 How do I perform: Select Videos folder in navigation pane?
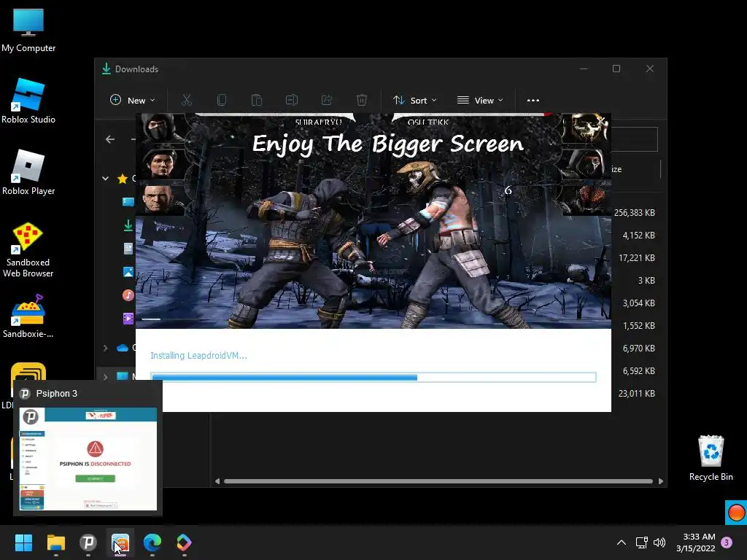[x=128, y=319]
